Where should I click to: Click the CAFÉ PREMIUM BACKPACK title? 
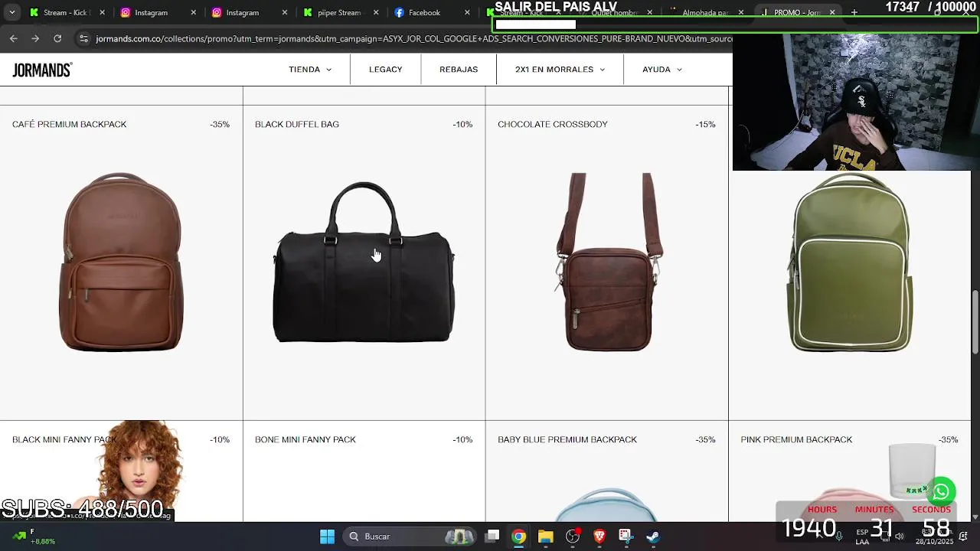pyautogui.click(x=70, y=124)
